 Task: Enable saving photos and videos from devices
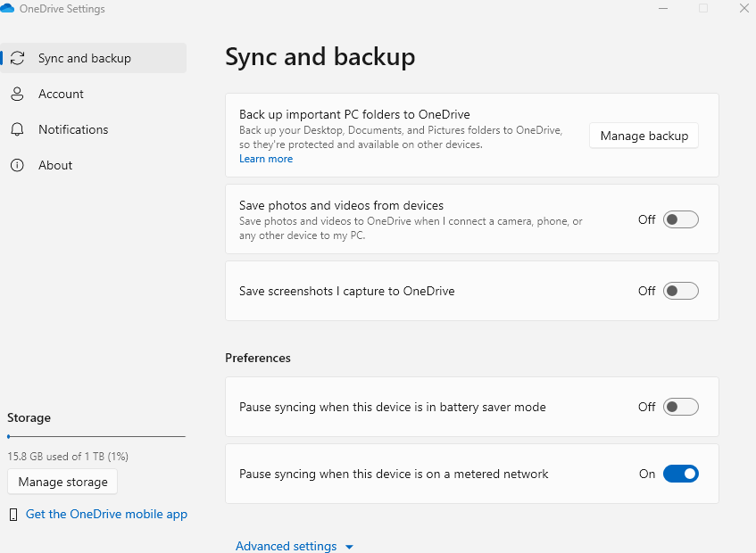click(x=680, y=219)
